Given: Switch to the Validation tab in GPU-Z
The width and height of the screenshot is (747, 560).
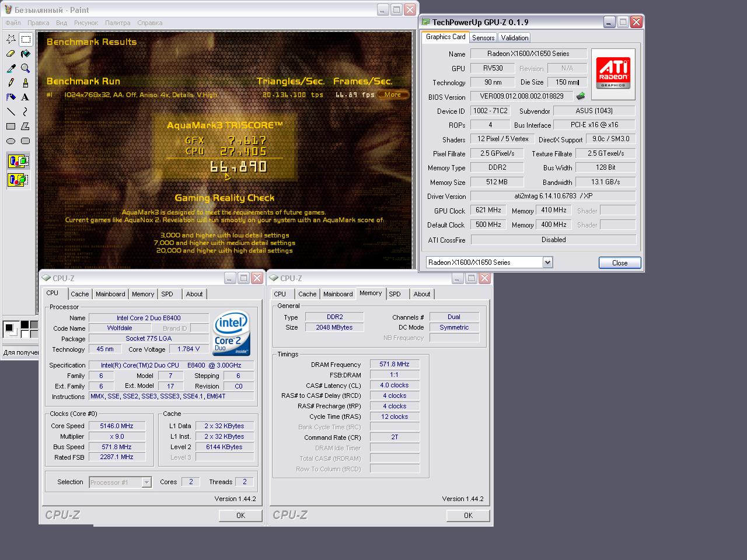Looking at the screenshot, I should [515, 38].
